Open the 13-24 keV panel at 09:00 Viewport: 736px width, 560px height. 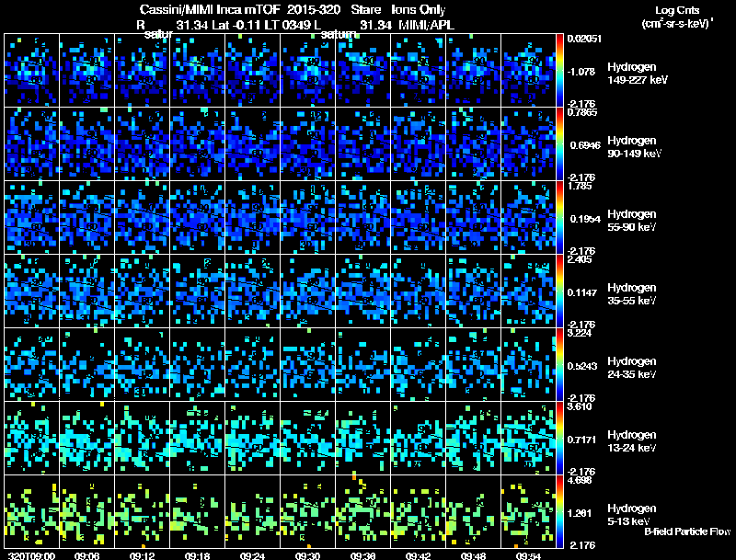[x=32, y=439]
